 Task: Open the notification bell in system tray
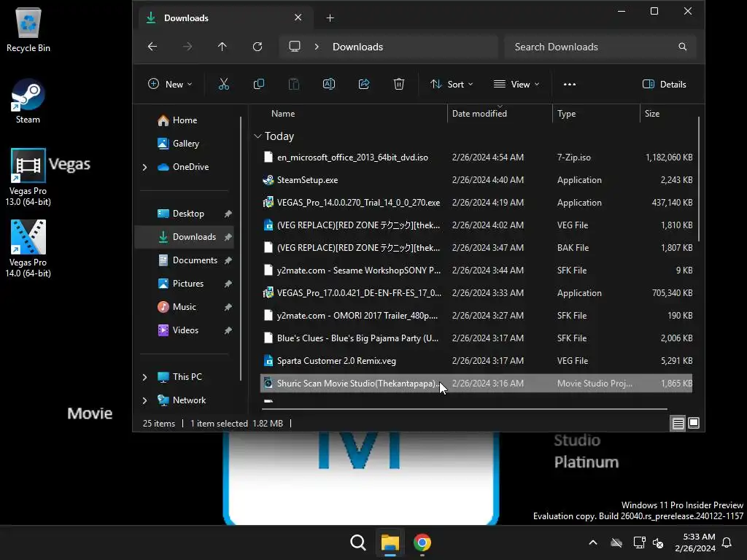(727, 542)
